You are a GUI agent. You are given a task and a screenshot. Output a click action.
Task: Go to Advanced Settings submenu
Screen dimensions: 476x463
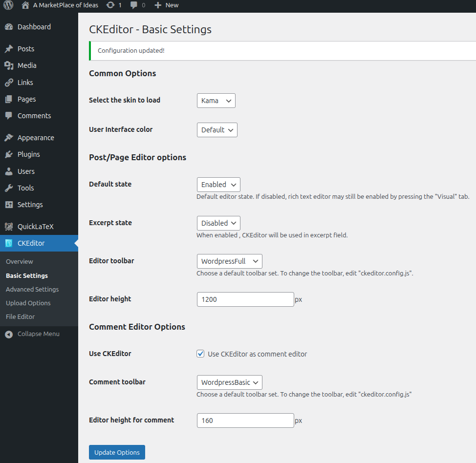click(32, 290)
